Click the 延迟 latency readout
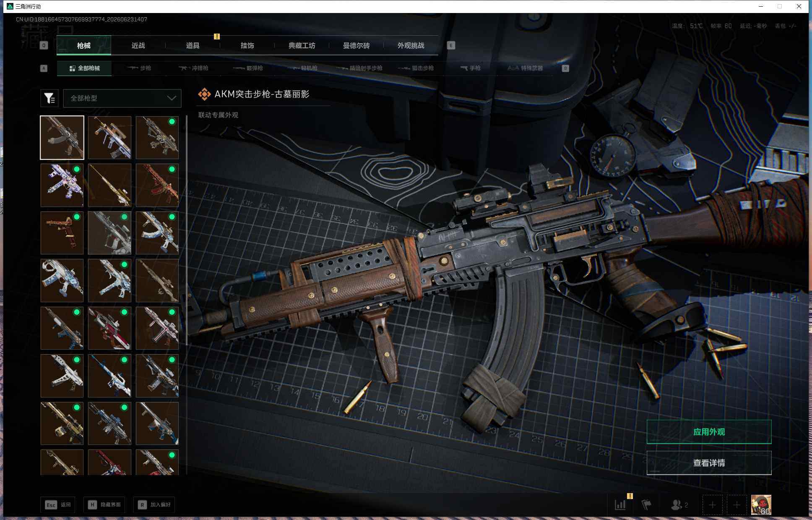Viewport: 812px width, 520px height. coord(753,26)
